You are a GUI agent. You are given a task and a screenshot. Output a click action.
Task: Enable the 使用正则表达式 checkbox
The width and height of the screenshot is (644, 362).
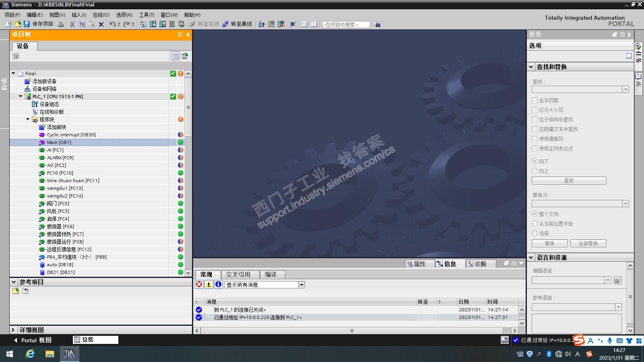pos(535,148)
